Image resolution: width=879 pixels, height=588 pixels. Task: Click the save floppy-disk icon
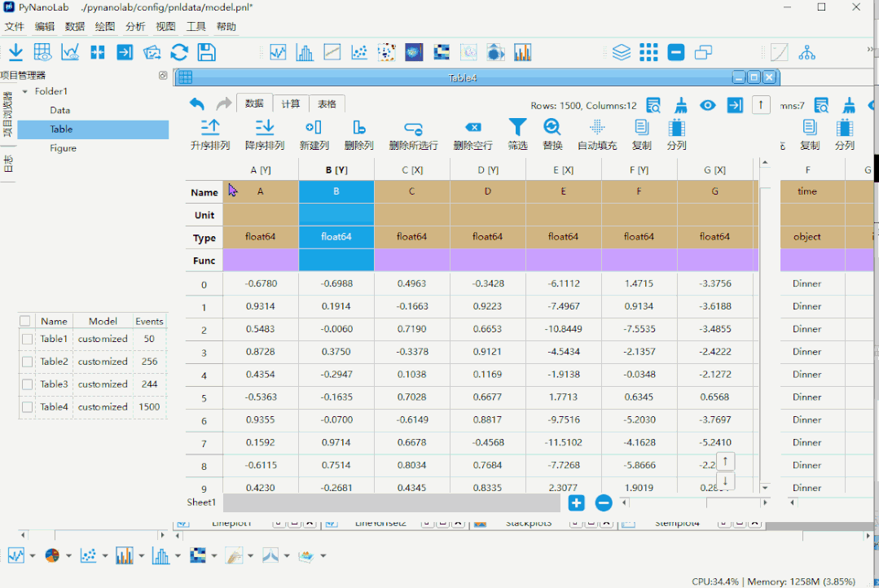tap(207, 52)
